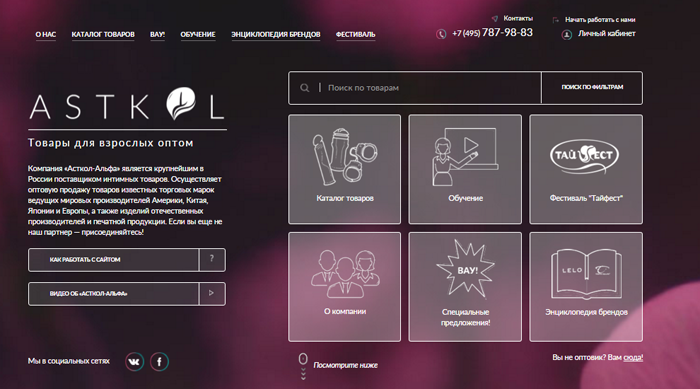Open the Специальные предложения tile
700x389 pixels.
coord(465,287)
